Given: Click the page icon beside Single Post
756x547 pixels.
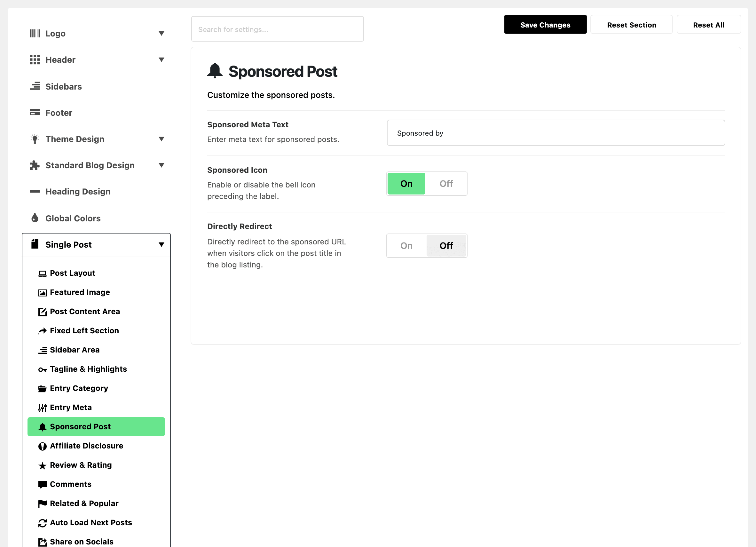Looking at the screenshot, I should click(x=35, y=244).
